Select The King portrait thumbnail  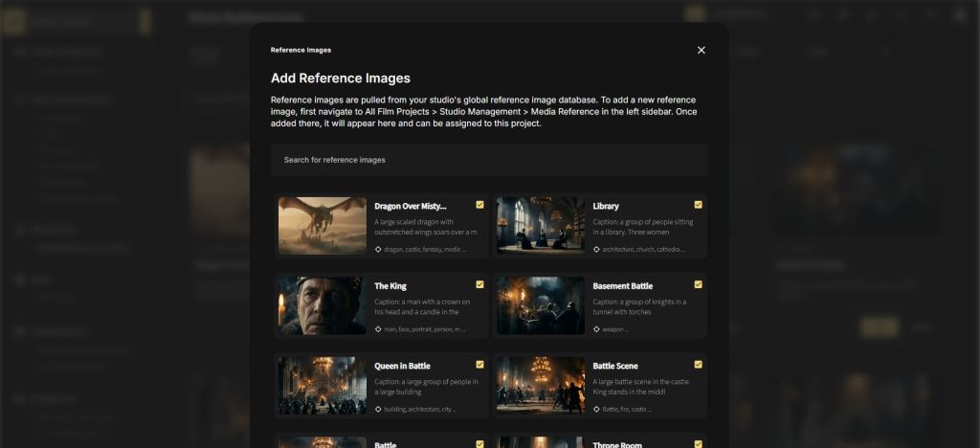click(323, 305)
